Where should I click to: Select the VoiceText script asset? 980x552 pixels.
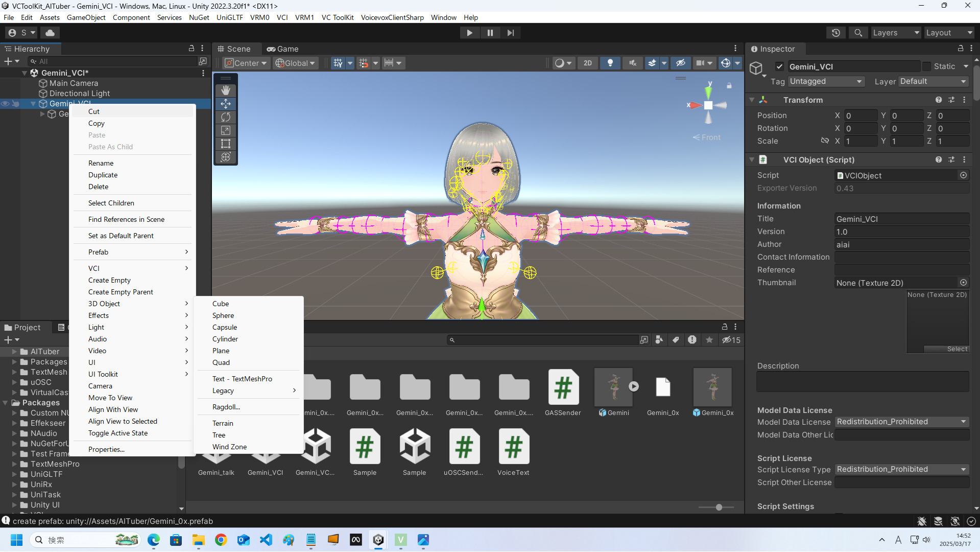coord(513,452)
